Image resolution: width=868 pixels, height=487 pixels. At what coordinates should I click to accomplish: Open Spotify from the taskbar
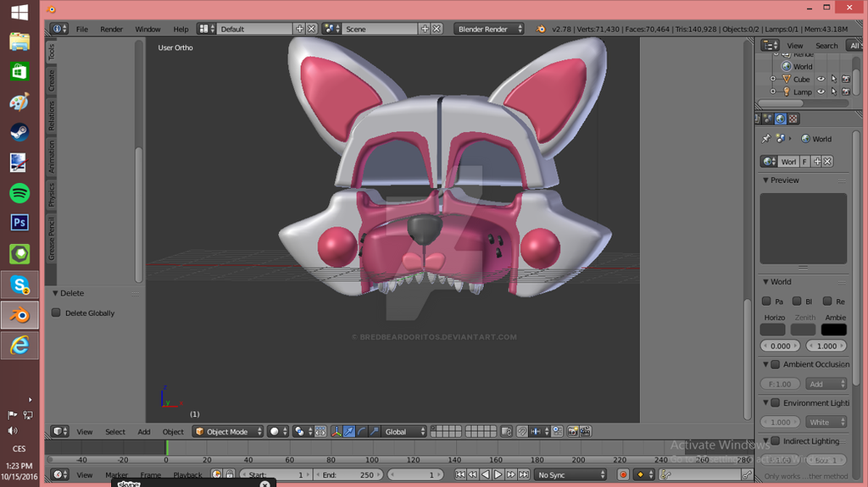[19, 193]
